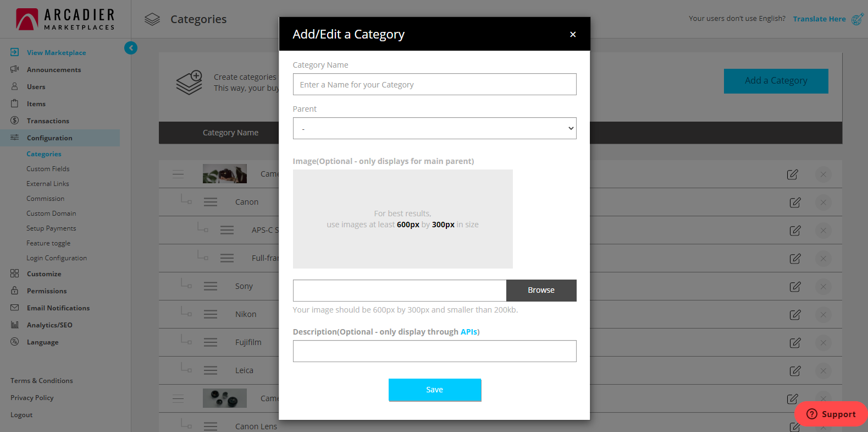Image resolution: width=868 pixels, height=432 pixels.
Task: Open External Links
Action: click(x=48, y=184)
